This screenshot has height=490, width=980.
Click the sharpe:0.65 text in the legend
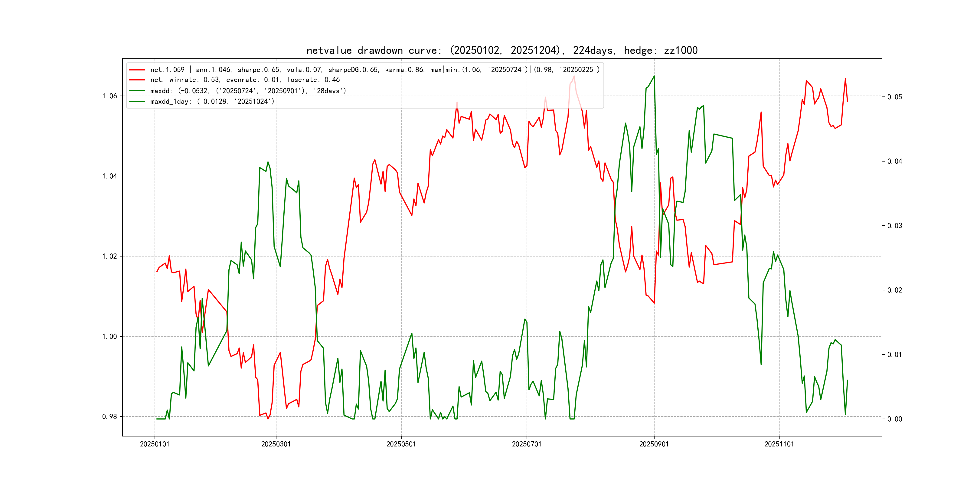(259, 70)
